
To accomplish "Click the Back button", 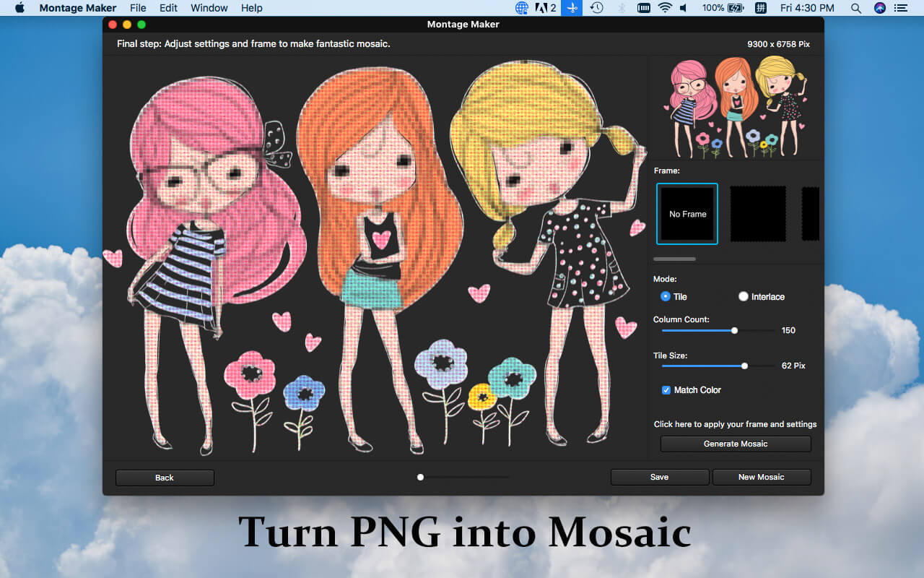I will 165,478.
